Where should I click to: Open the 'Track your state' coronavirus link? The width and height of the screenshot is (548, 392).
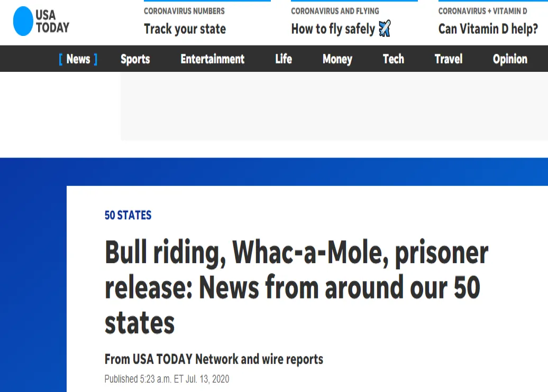(185, 29)
